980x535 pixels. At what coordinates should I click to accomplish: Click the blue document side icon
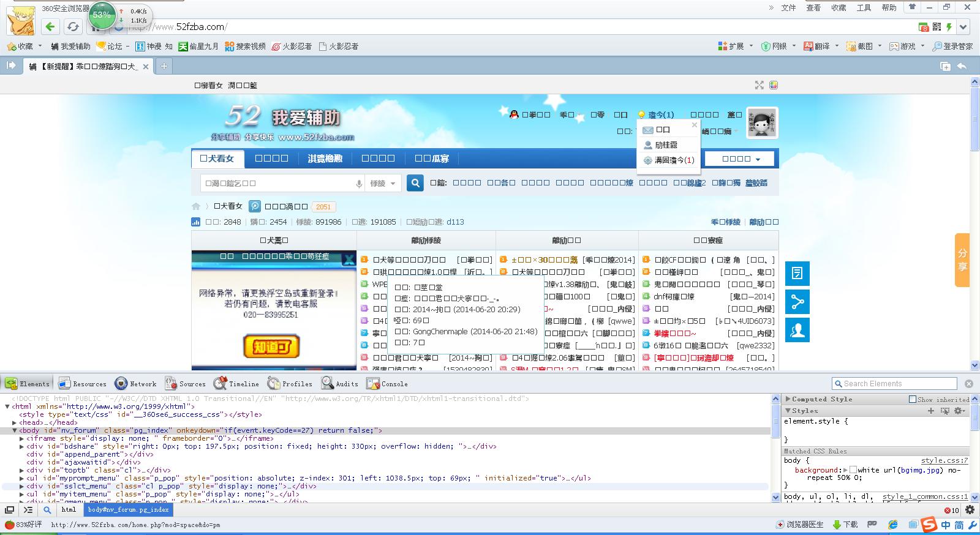797,273
